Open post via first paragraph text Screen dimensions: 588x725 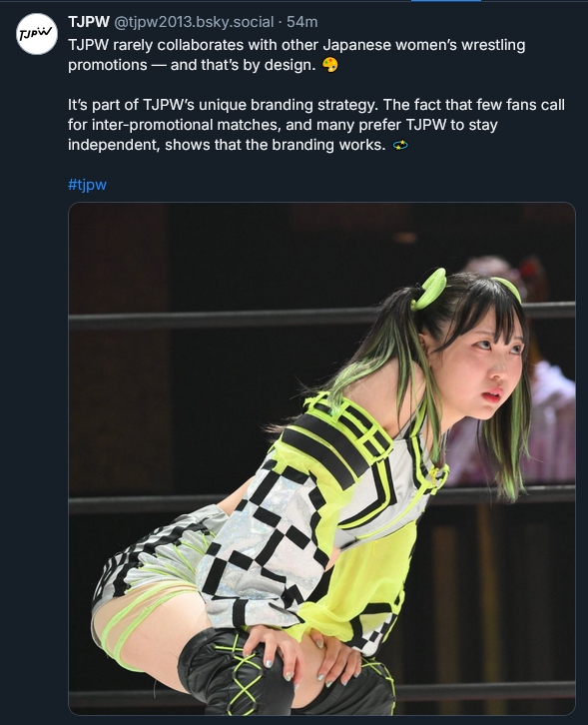click(296, 55)
